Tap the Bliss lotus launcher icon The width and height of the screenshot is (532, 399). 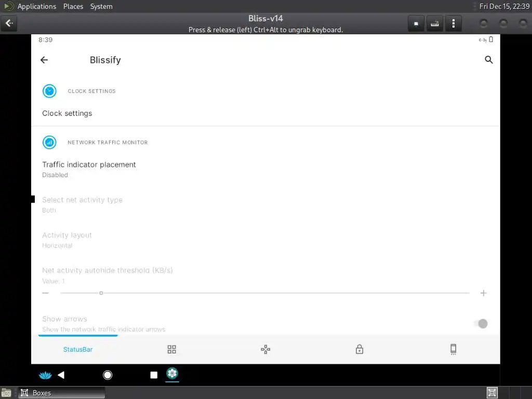45,375
